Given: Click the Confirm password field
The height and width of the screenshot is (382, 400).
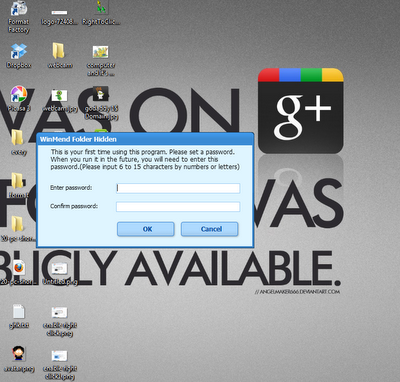Looking at the screenshot, I should tap(178, 207).
